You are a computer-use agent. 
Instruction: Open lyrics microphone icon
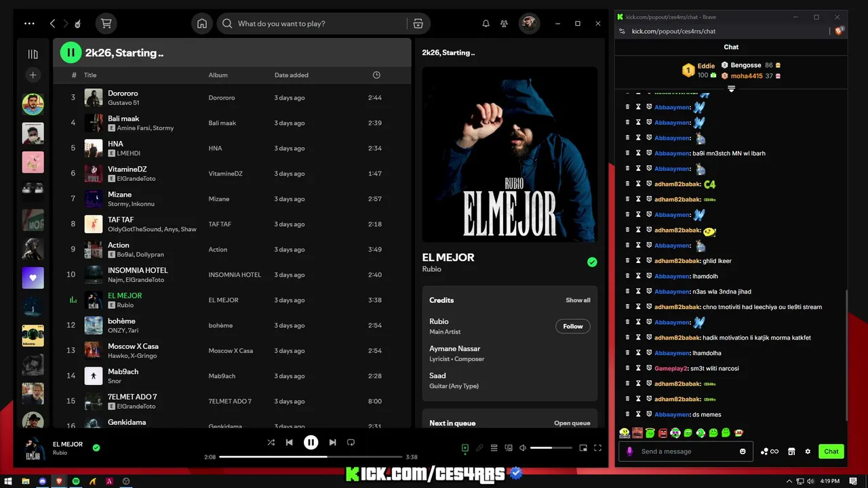click(x=479, y=448)
